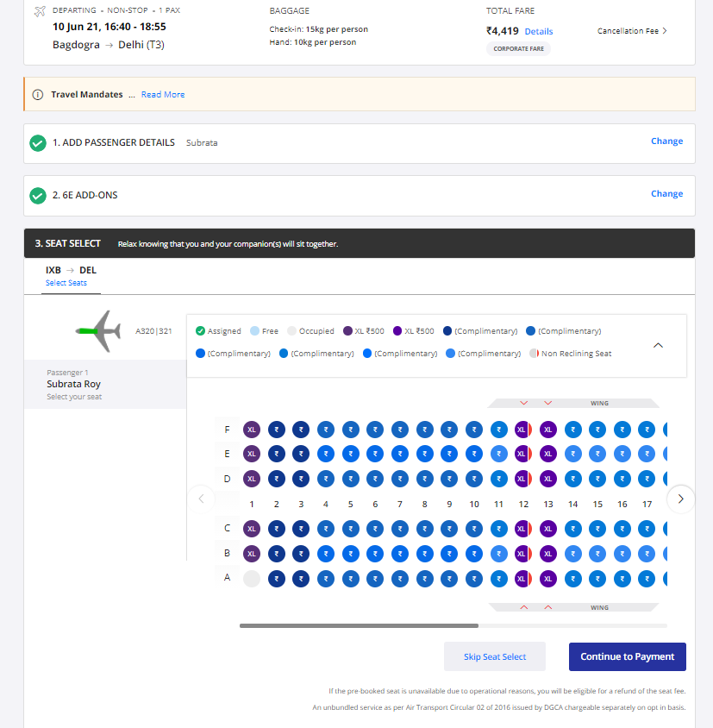Open the IXB to DEL Select Seats tab
This screenshot has width=713, height=728.
(71, 276)
